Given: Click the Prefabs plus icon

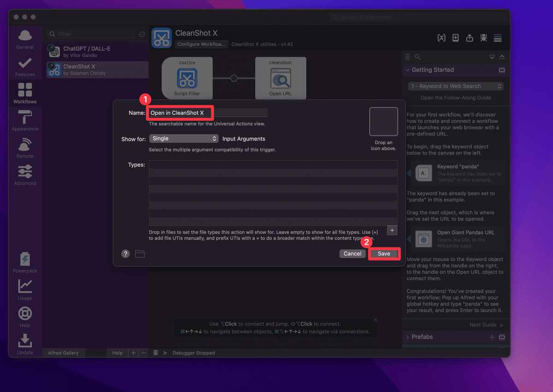Looking at the screenshot, I should tap(492, 337).
